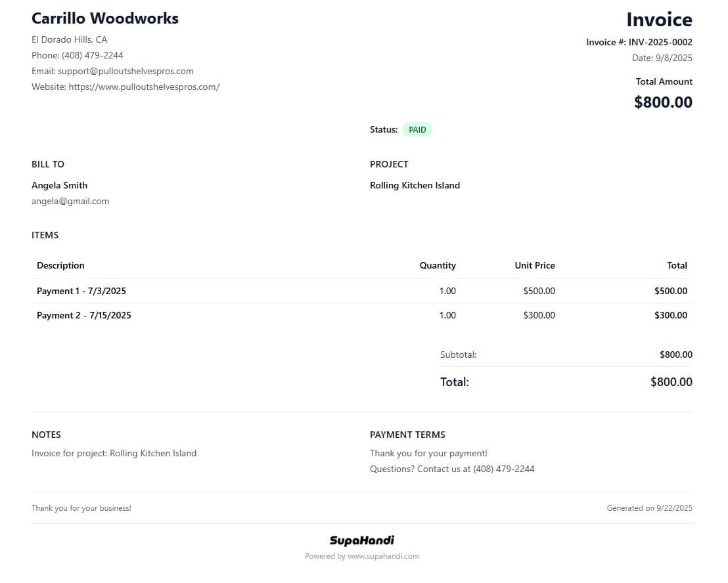
Task: Click the SupaHandi logo in footer
Action: (362, 540)
